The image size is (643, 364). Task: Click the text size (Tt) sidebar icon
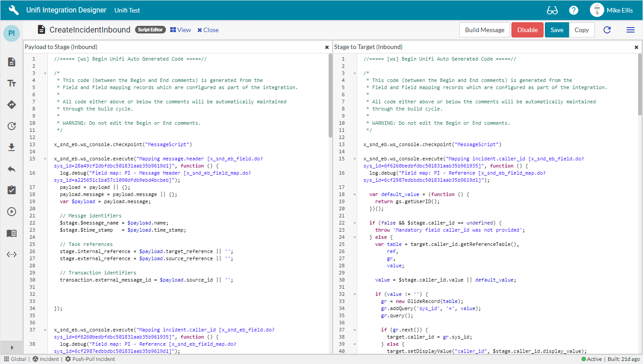(12, 83)
